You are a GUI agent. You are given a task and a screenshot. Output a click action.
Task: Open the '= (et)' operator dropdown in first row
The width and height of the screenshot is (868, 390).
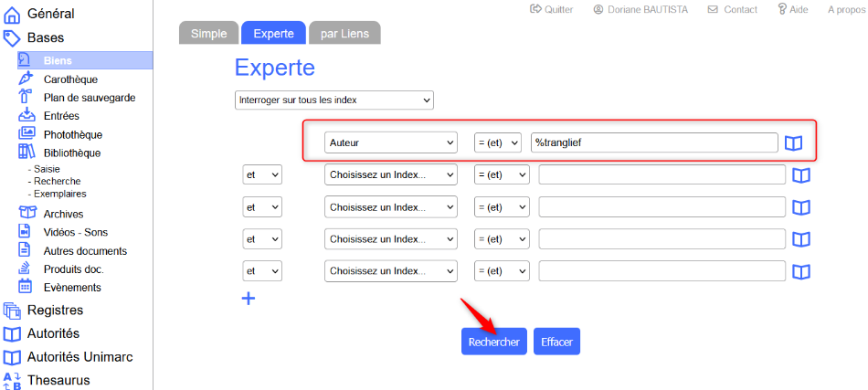pyautogui.click(x=497, y=142)
